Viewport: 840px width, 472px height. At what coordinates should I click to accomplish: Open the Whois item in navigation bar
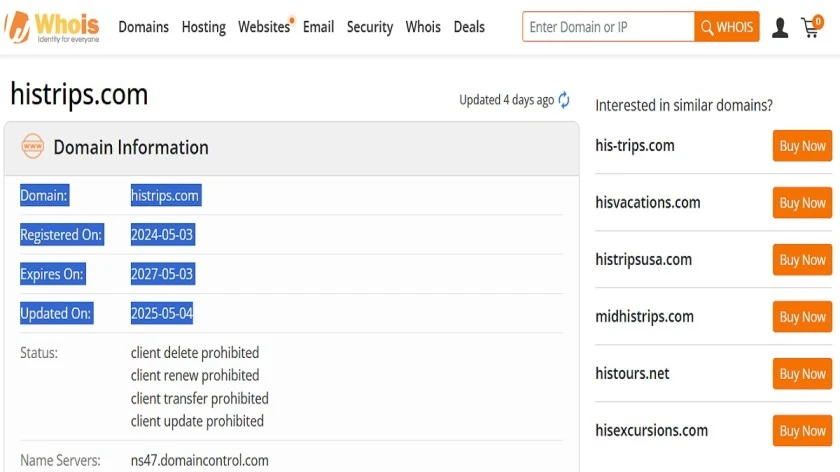point(423,27)
